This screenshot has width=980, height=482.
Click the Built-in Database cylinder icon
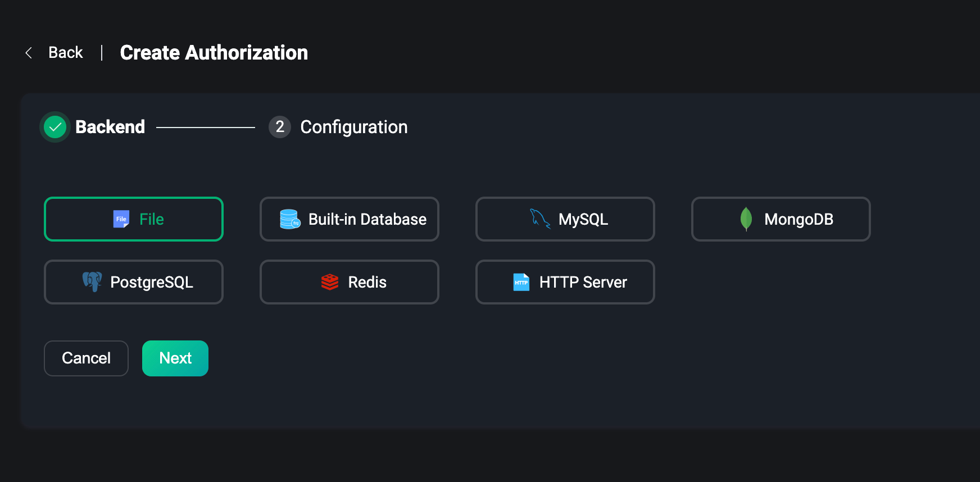[x=290, y=219]
